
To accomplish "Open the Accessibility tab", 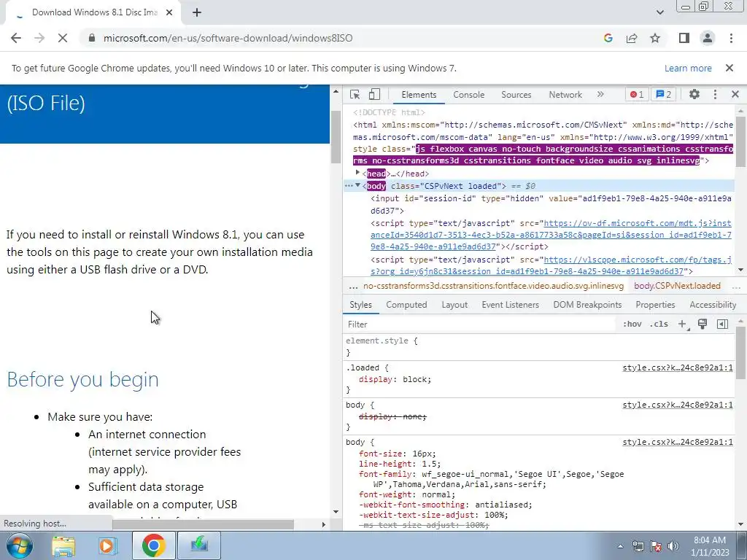I will click(x=713, y=305).
